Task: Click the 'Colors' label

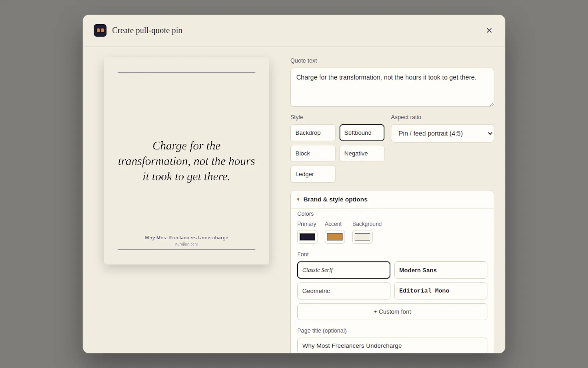Action: [x=305, y=214]
